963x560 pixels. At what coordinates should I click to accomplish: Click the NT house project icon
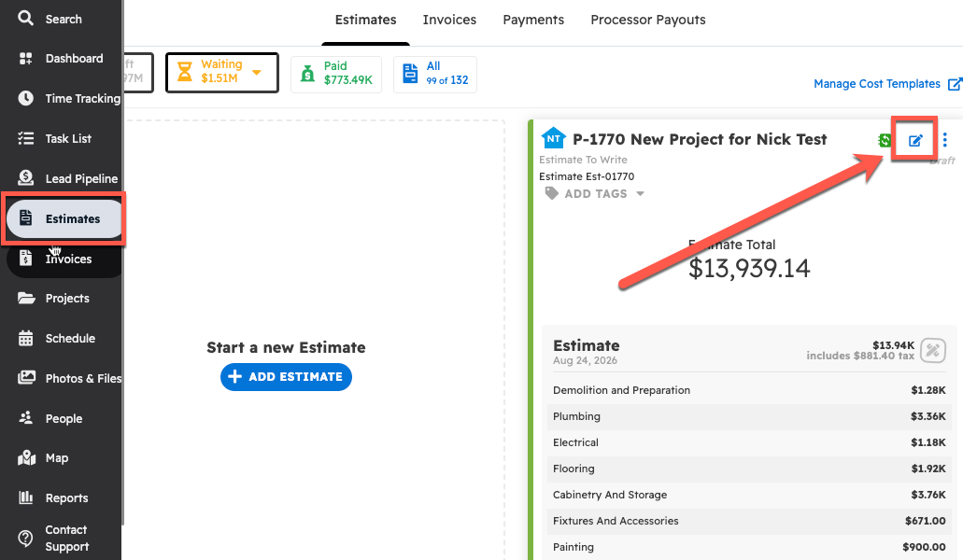pos(554,139)
